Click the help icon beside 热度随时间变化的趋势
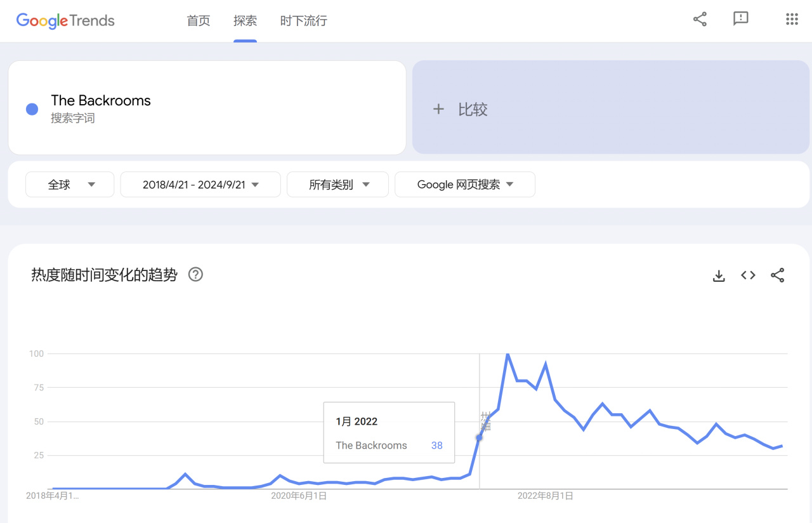 click(195, 275)
